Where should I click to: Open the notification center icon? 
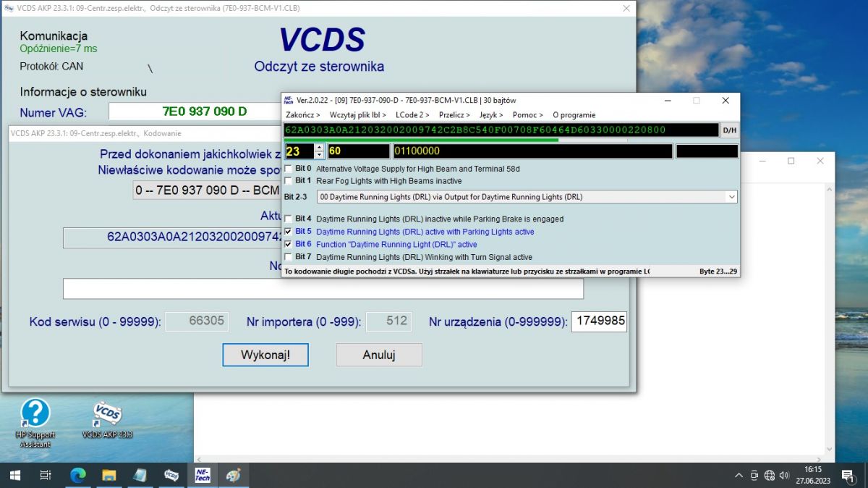847,476
